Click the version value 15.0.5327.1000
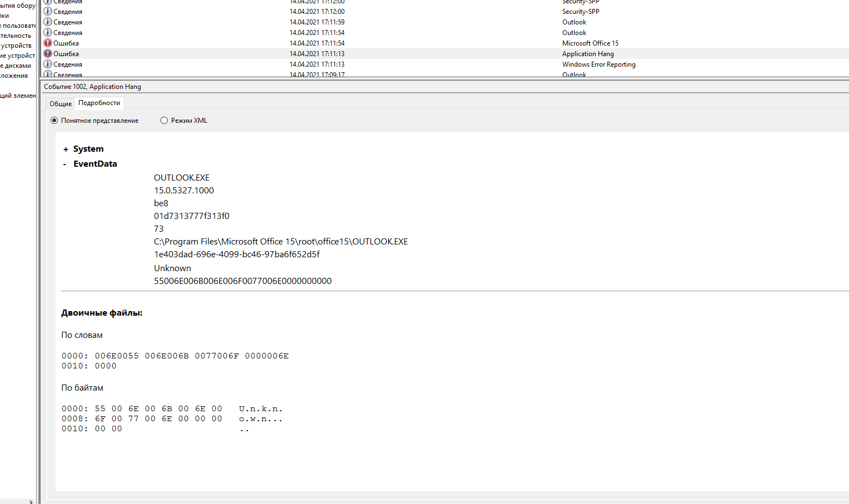This screenshot has height=504, width=849. 184,191
